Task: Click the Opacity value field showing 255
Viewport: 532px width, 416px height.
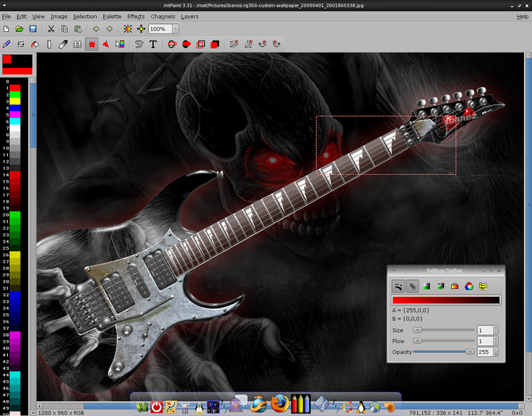Action: [x=485, y=352]
